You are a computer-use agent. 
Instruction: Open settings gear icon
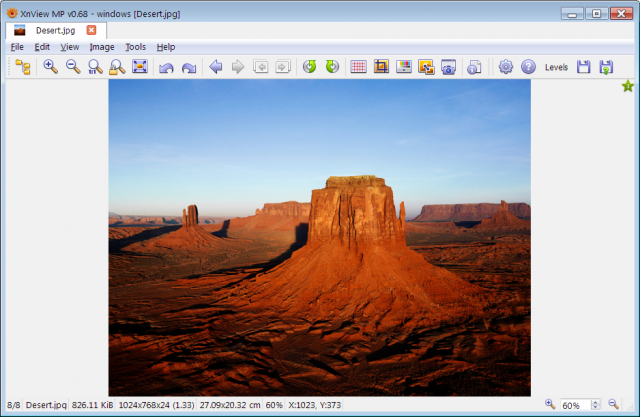point(506,67)
